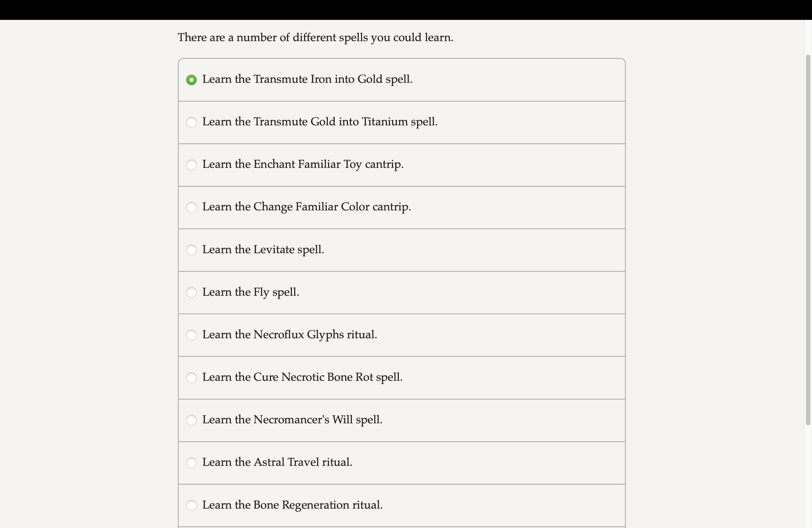Select the Enchant Familiar Toy cantrip

(x=192, y=165)
